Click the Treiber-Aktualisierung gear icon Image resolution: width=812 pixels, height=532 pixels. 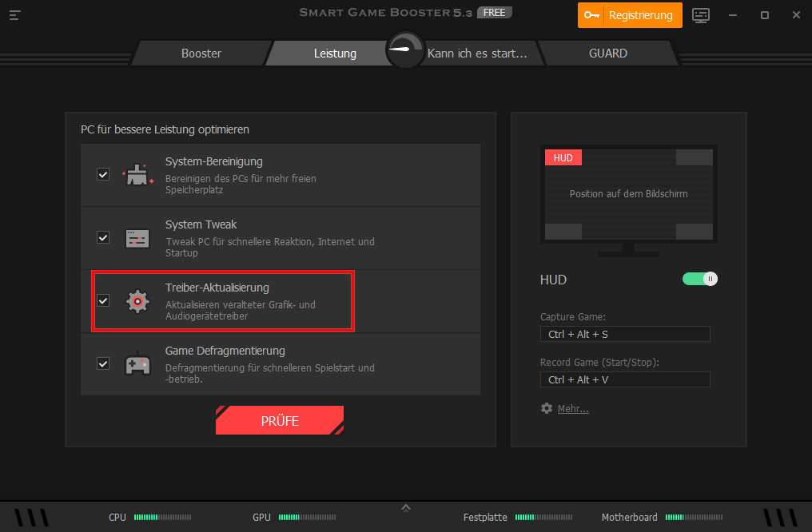coord(137,301)
